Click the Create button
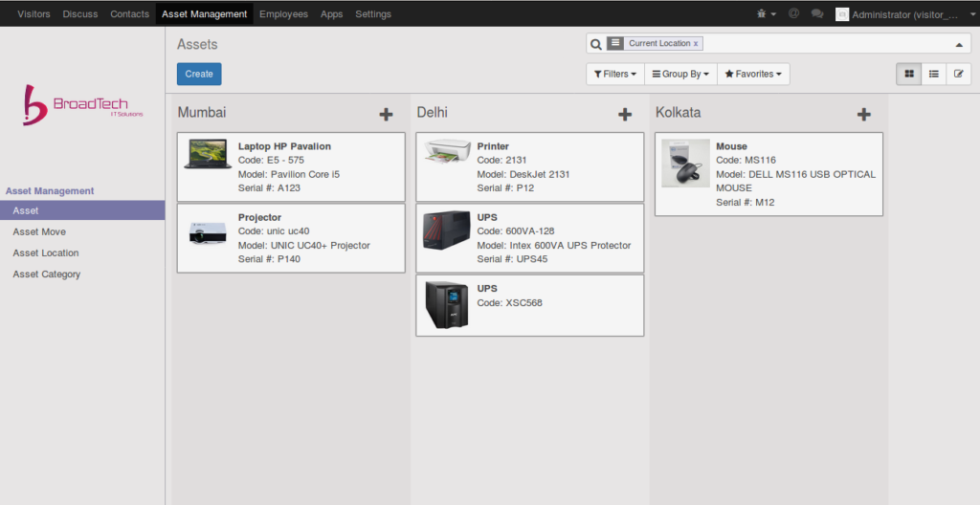Screen dimensions: 980x505 (x=199, y=74)
